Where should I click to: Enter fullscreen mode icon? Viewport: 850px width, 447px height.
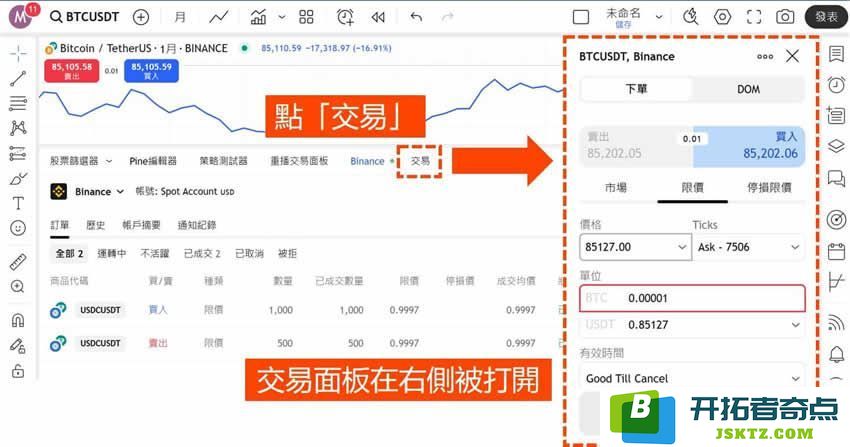[x=754, y=17]
